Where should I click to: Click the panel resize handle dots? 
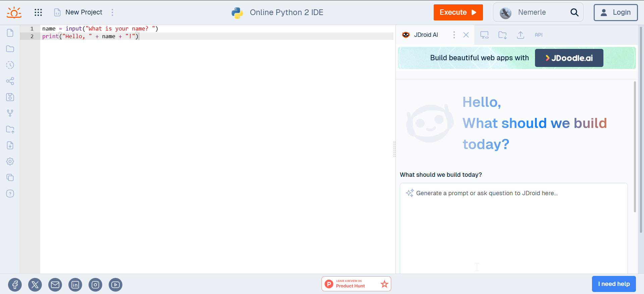[x=394, y=149]
